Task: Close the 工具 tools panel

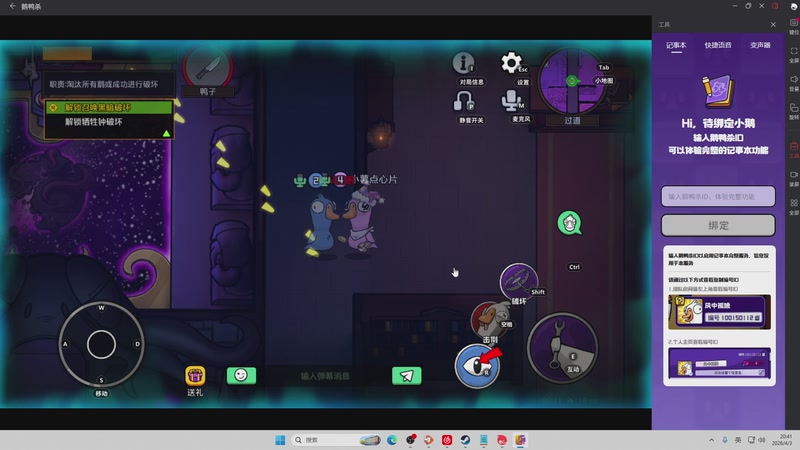Action: click(773, 24)
